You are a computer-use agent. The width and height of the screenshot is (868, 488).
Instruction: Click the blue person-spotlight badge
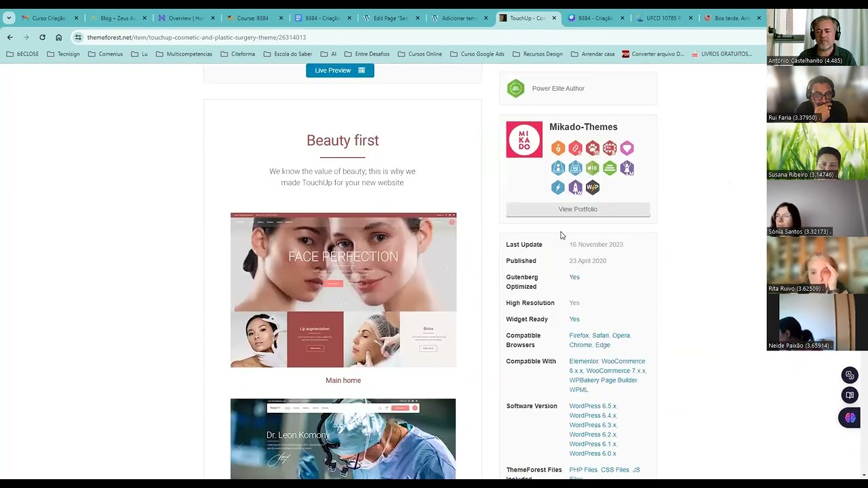pyautogui.click(x=558, y=168)
